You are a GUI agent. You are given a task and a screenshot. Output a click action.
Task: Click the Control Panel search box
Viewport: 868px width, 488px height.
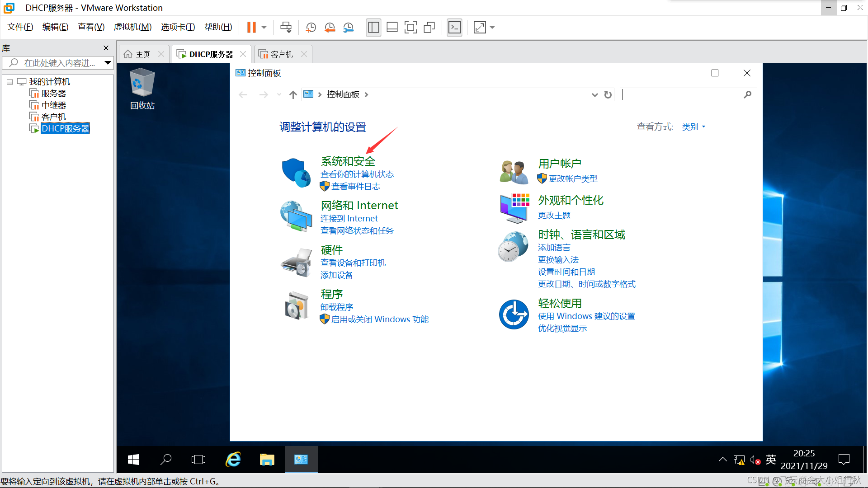click(682, 94)
